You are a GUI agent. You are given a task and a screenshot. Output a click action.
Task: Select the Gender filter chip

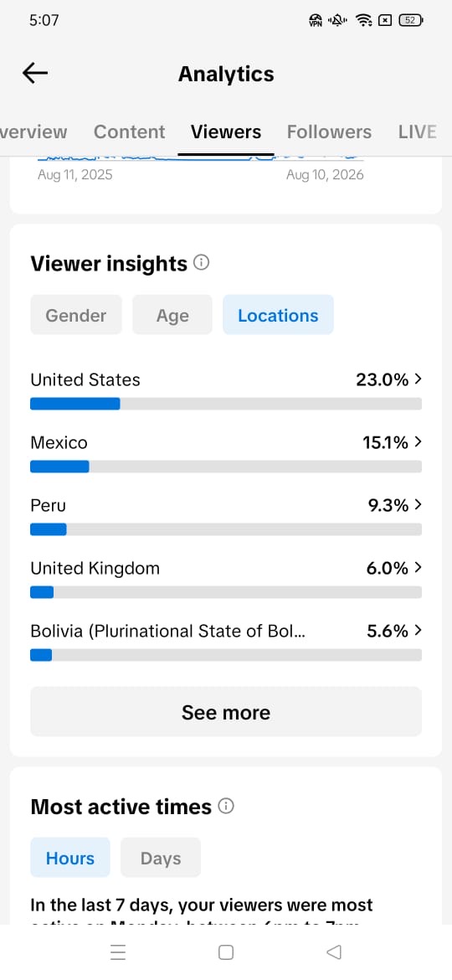click(x=76, y=315)
